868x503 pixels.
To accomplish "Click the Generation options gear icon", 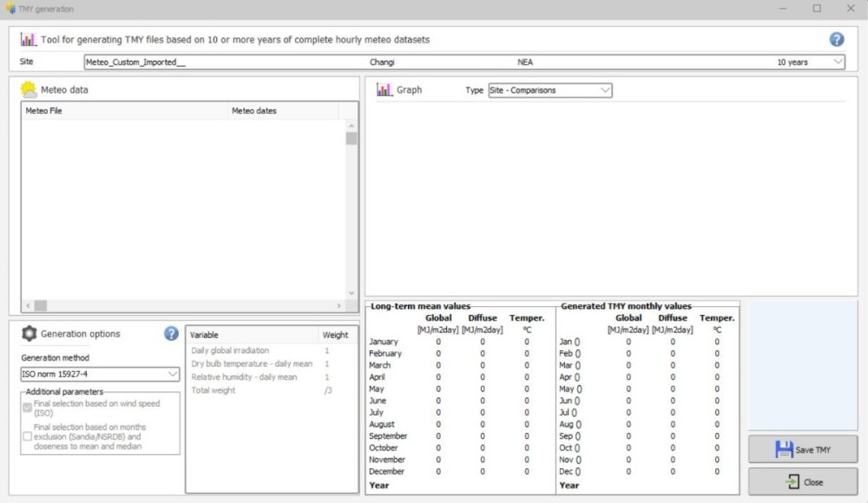I will pyautogui.click(x=29, y=333).
